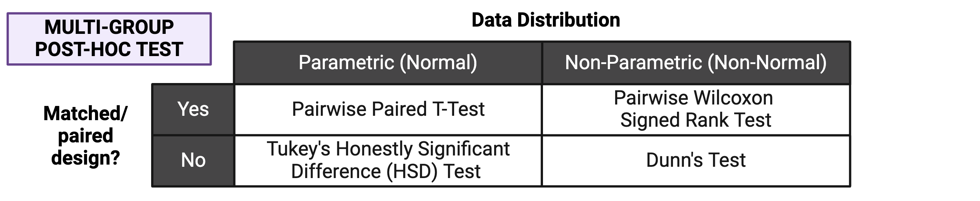
Task: Click the POST-HOC TEST title line
Action: (109, 50)
